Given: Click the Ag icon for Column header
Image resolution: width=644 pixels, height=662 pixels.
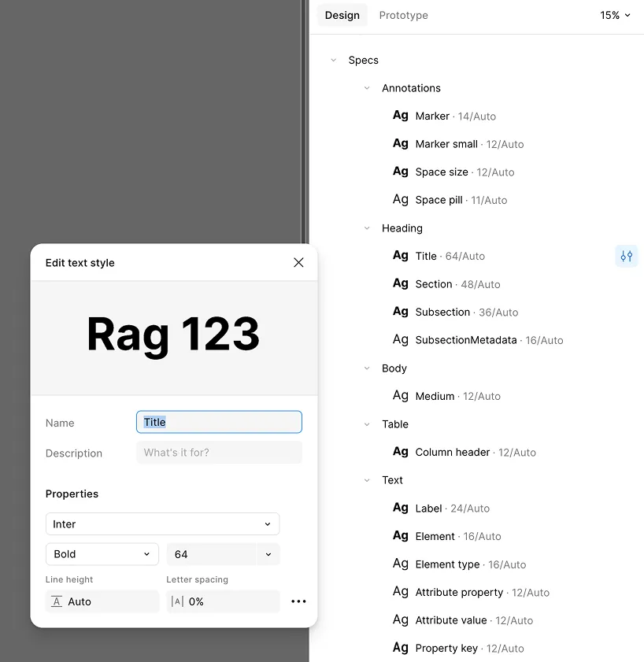Looking at the screenshot, I should click(401, 452).
